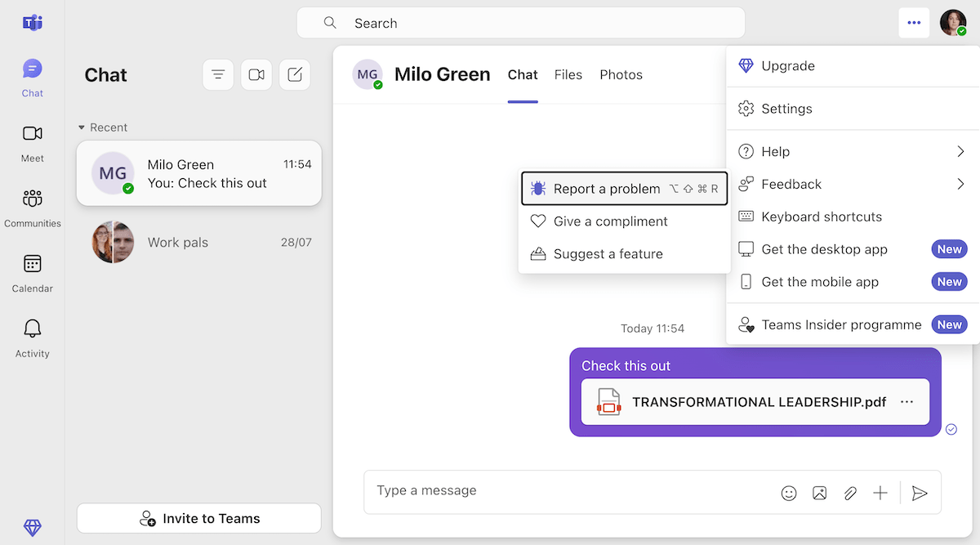Click the filter chats icon
980x545 pixels.
(218, 74)
